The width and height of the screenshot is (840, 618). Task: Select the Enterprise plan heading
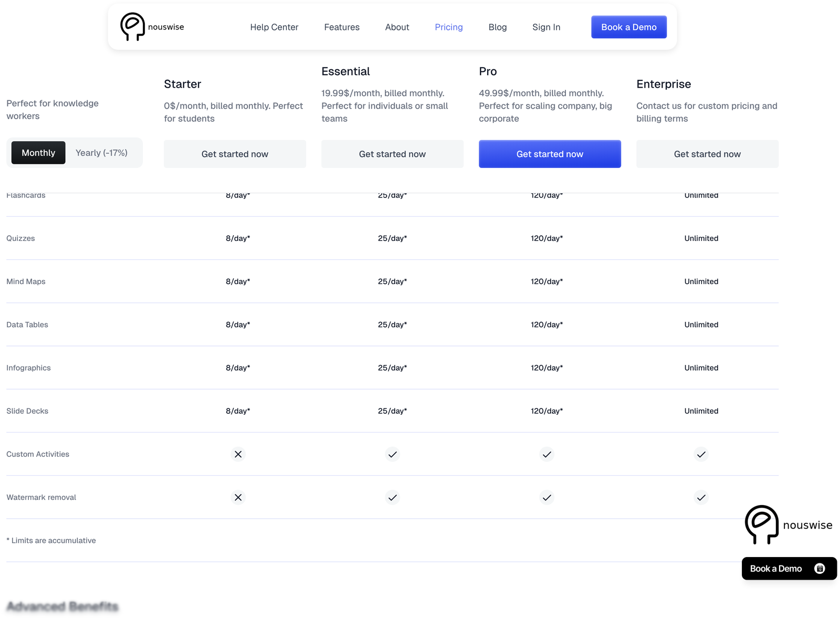pyautogui.click(x=664, y=84)
